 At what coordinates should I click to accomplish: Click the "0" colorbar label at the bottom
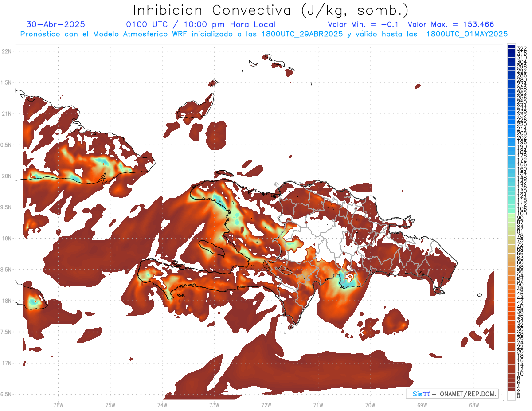point(518,396)
